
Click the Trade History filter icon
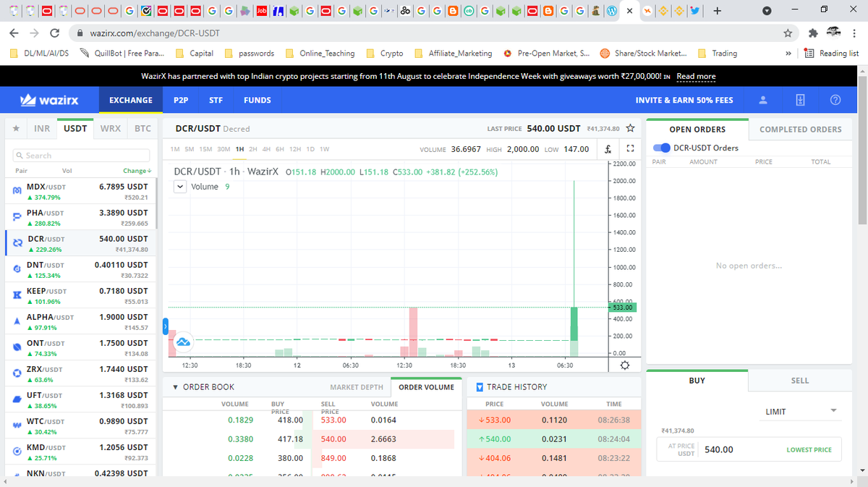(479, 387)
